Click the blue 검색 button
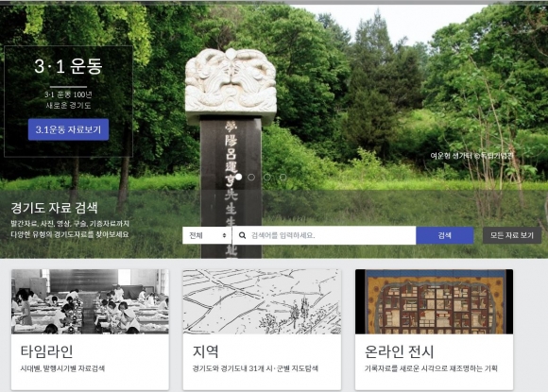Image resolution: width=548 pixels, height=392 pixels. [445, 235]
